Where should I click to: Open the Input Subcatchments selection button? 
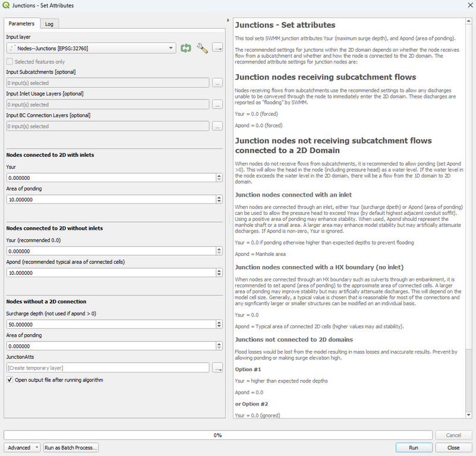click(x=217, y=83)
